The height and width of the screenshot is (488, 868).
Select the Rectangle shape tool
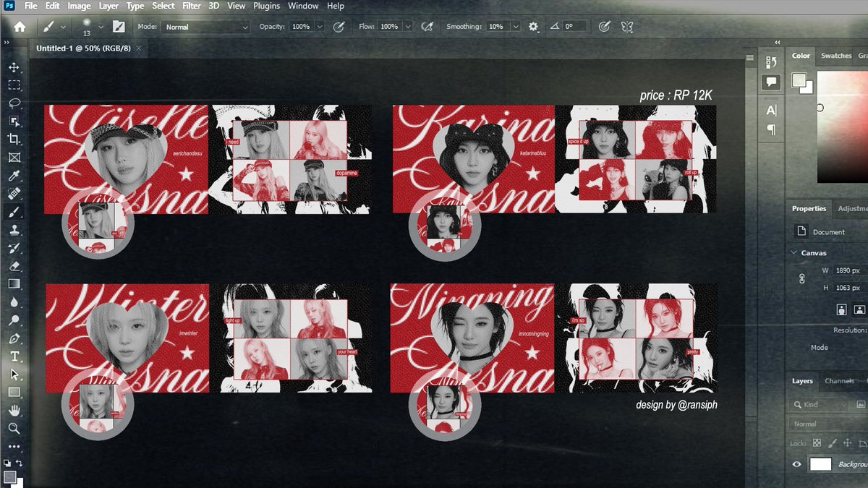[14, 393]
